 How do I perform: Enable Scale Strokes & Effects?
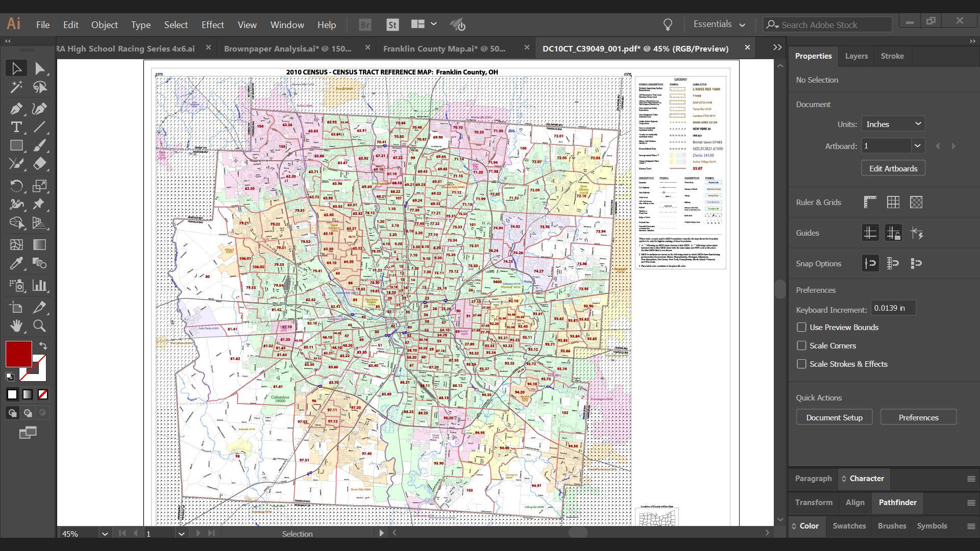click(801, 364)
